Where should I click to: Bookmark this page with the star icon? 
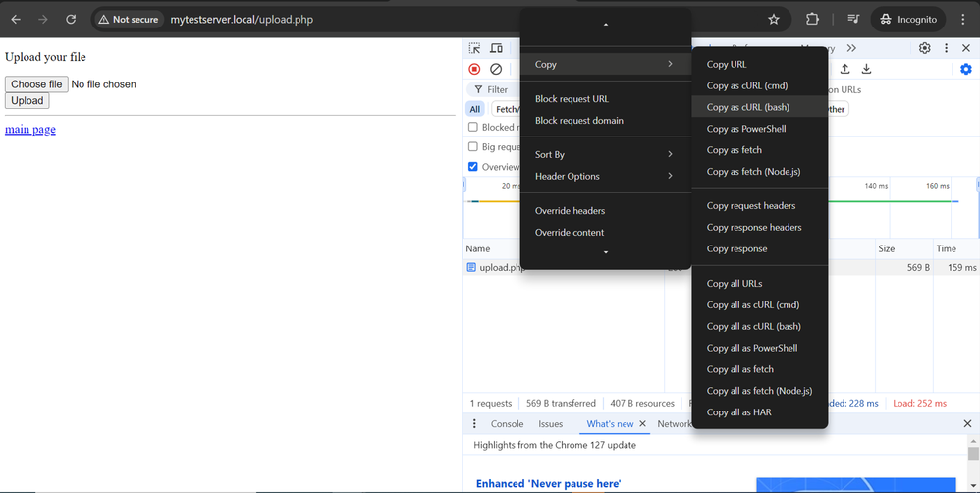coord(774,19)
